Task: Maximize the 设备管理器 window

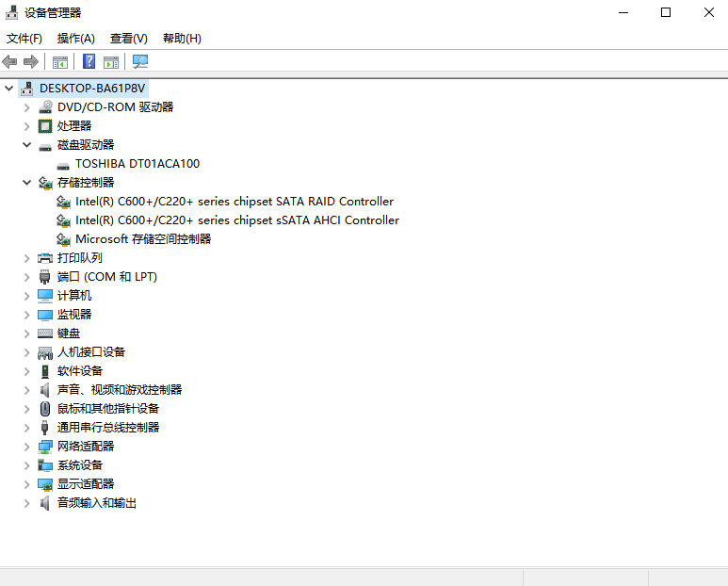Action: [x=666, y=12]
